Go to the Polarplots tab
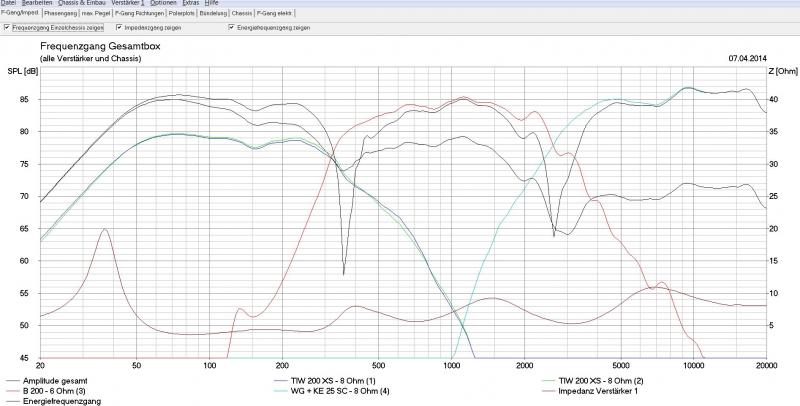The width and height of the screenshot is (800, 406). (185, 14)
